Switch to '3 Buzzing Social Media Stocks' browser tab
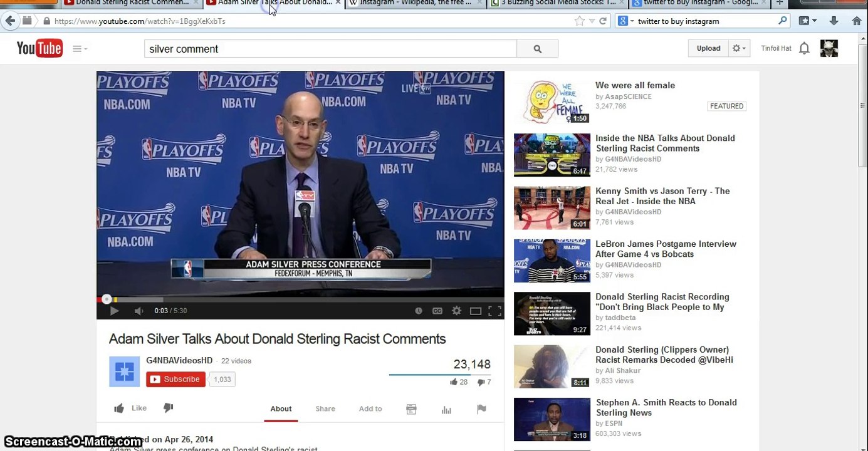Viewport: 868px width, 451px height. (x=558, y=3)
